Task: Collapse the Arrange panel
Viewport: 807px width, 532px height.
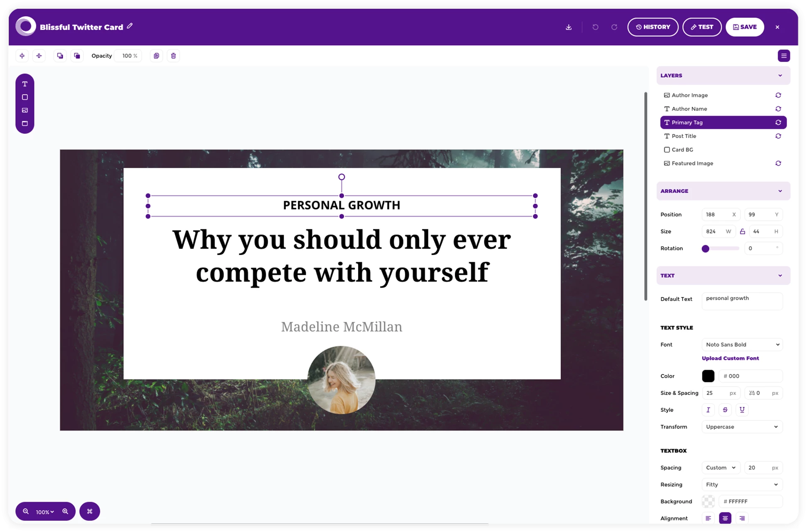Action: click(x=780, y=191)
